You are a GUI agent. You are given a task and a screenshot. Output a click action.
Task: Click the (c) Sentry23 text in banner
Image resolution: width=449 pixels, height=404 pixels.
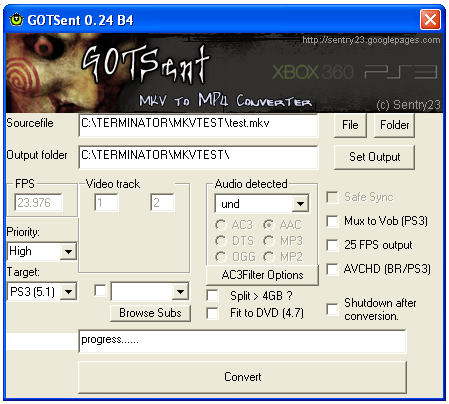coord(408,105)
